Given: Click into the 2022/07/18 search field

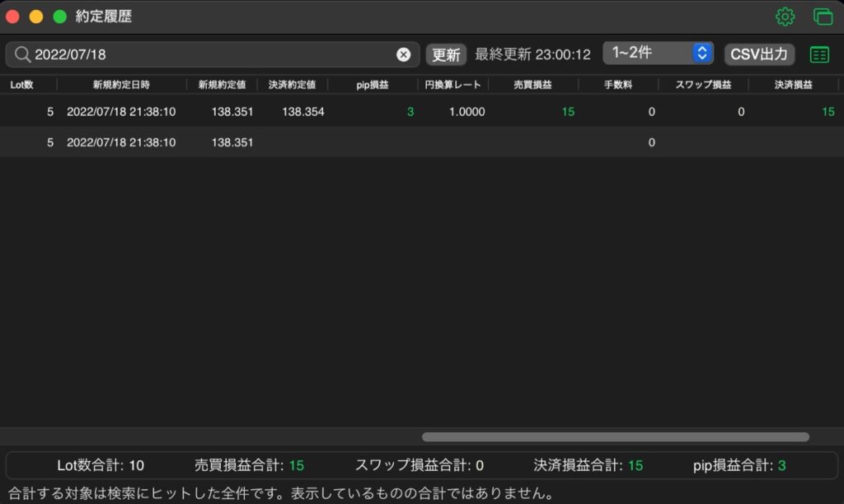Looking at the screenshot, I should point(213,54).
